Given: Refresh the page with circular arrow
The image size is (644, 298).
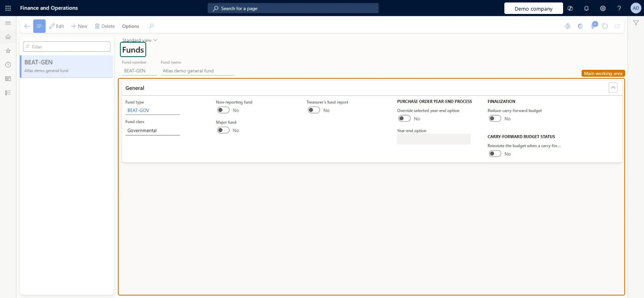Looking at the screenshot, I should point(605,26).
